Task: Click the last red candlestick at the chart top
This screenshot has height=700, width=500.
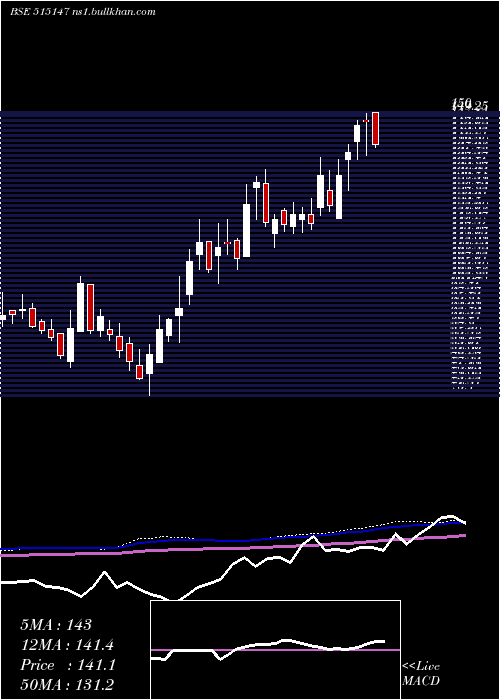Action: click(375, 129)
